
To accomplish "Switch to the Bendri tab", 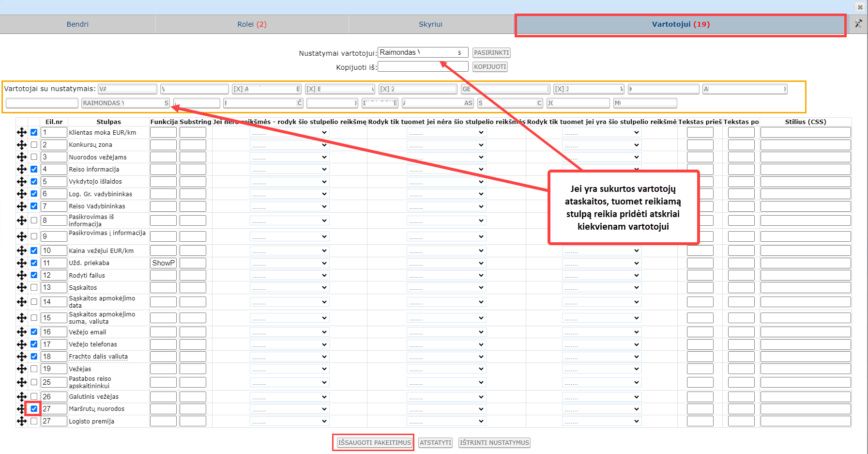I will click(x=77, y=24).
